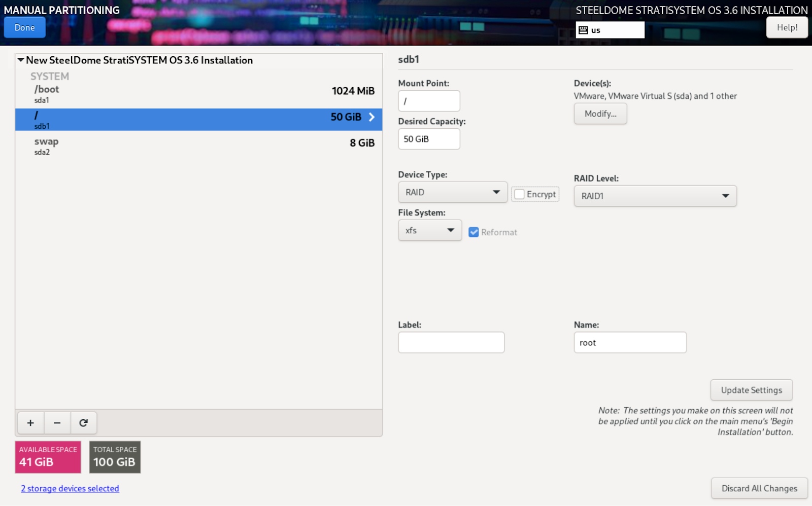Enable the Encrypt checkbox
This screenshot has width=812, height=506.
point(519,194)
